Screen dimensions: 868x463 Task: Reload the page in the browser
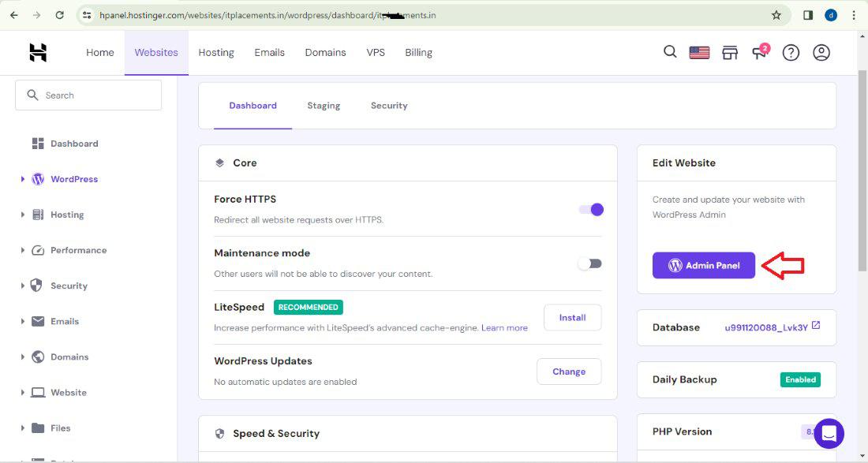coord(60,15)
